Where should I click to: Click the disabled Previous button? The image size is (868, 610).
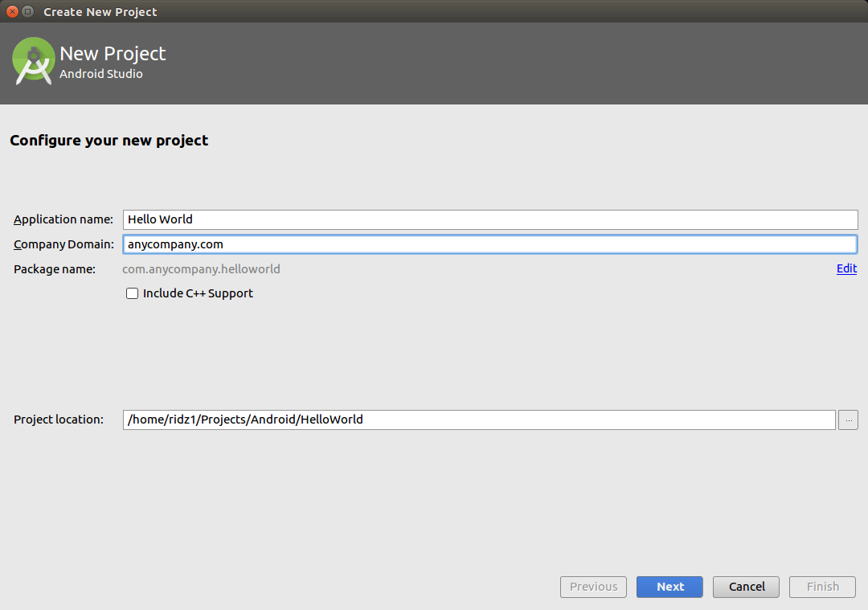pyautogui.click(x=593, y=587)
